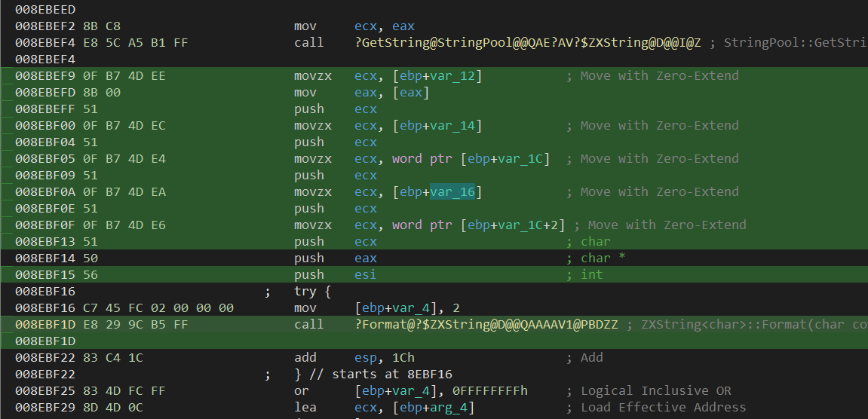Click the Format@ZXString call target
The height and width of the screenshot is (419, 868).
(x=486, y=324)
